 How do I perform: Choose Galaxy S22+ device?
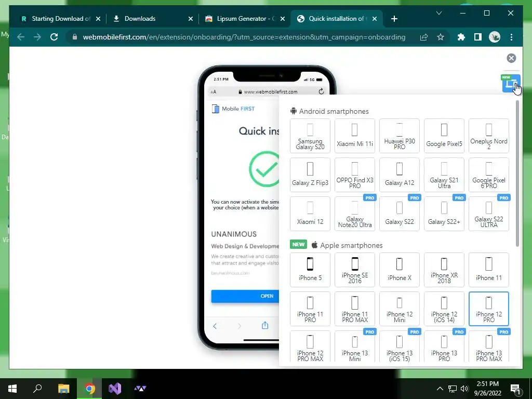click(444, 214)
